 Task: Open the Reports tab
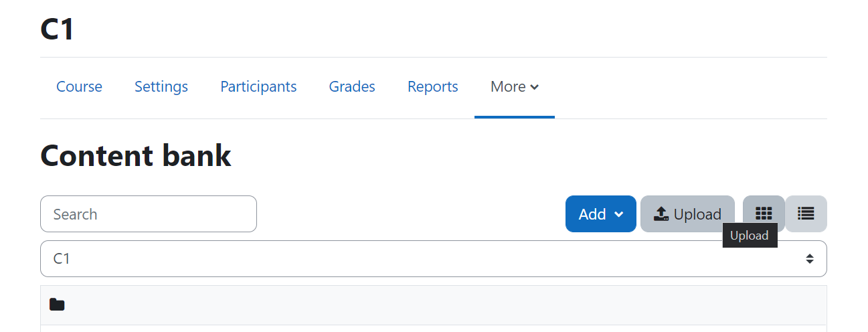[433, 87]
